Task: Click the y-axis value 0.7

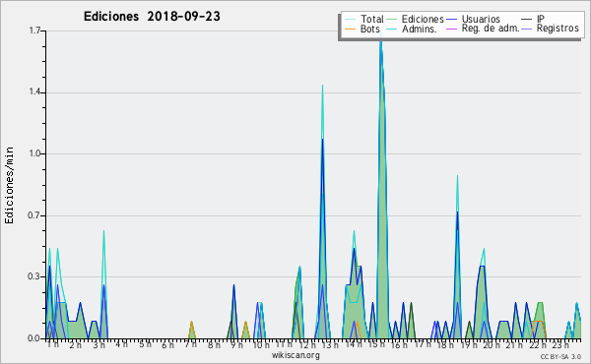Action: (x=34, y=215)
